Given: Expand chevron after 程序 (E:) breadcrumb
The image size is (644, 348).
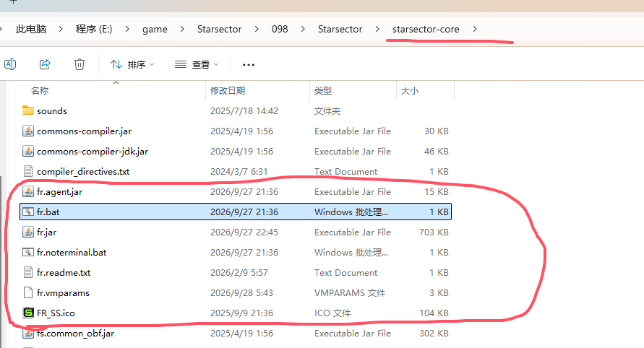Looking at the screenshot, I should 127,29.
